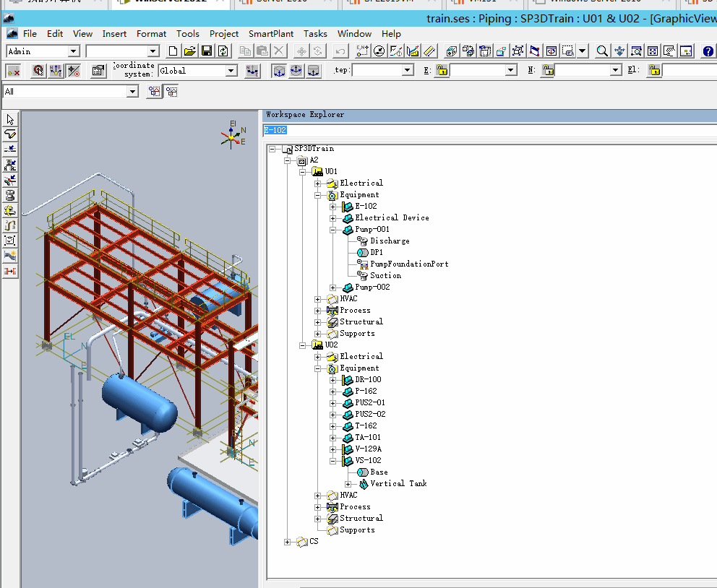Open the SmartPlant menu
Image resolution: width=717 pixels, height=588 pixels.
pos(271,34)
